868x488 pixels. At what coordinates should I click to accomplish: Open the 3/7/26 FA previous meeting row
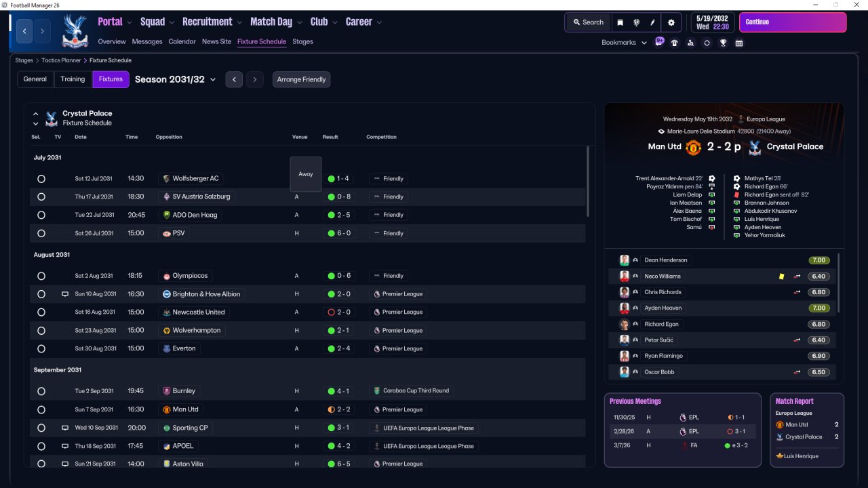(682, 445)
